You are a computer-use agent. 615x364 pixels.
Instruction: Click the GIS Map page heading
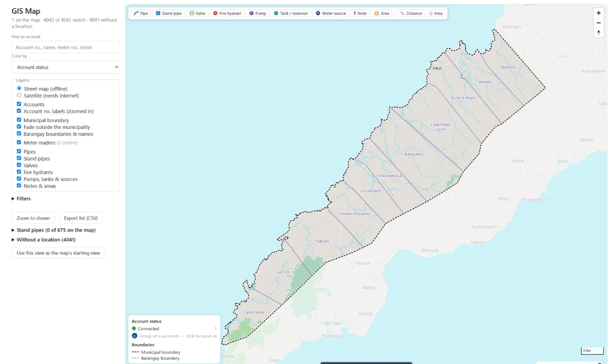[x=26, y=11]
